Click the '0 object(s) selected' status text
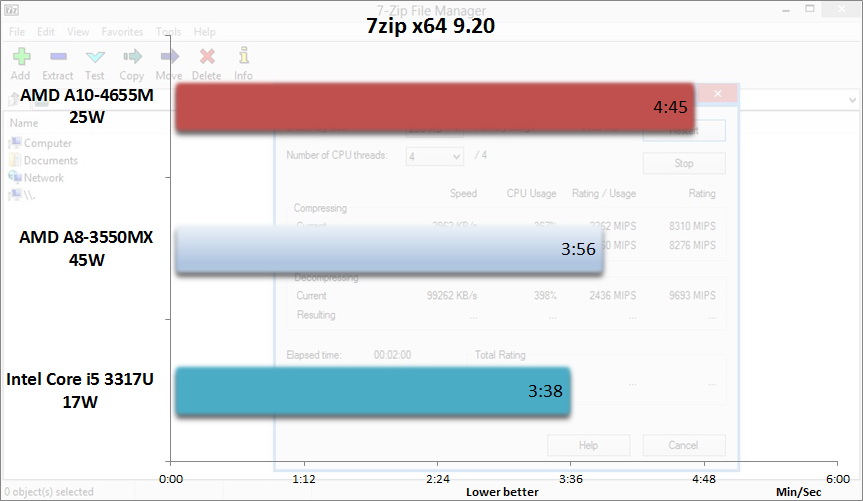This screenshot has width=863, height=501. pyautogui.click(x=49, y=492)
